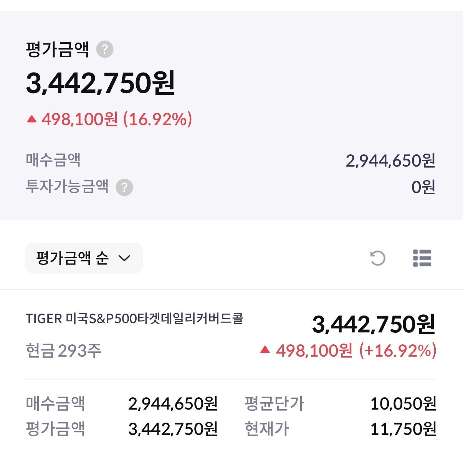Tap the total 3,442,750원 valuation at top
Viewport: 463px width, 476px height.
pyautogui.click(x=100, y=83)
